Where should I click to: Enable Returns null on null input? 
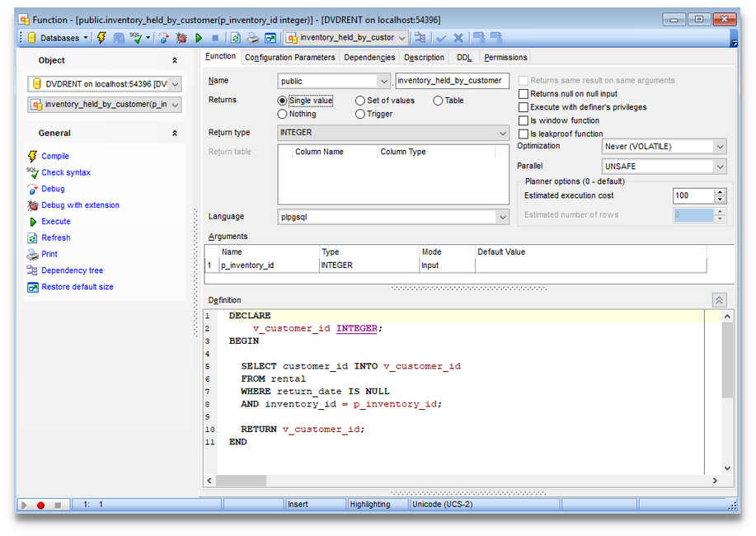click(x=523, y=94)
